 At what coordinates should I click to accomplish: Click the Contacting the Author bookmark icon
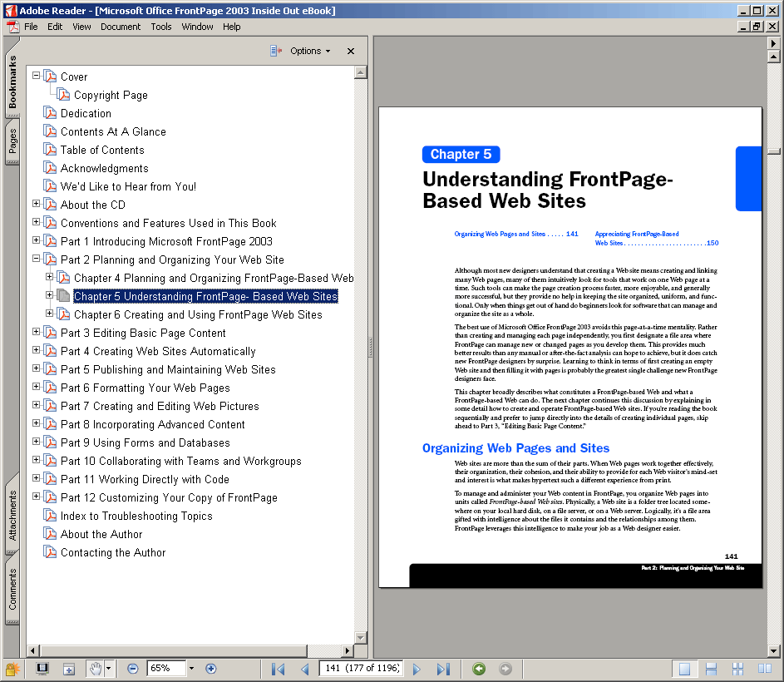(50, 552)
